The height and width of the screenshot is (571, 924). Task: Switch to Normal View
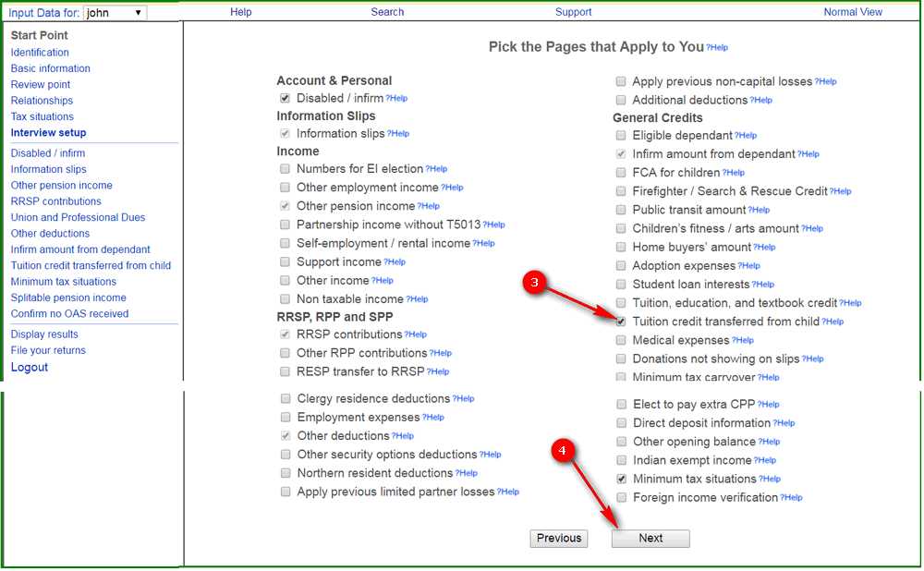click(x=853, y=12)
